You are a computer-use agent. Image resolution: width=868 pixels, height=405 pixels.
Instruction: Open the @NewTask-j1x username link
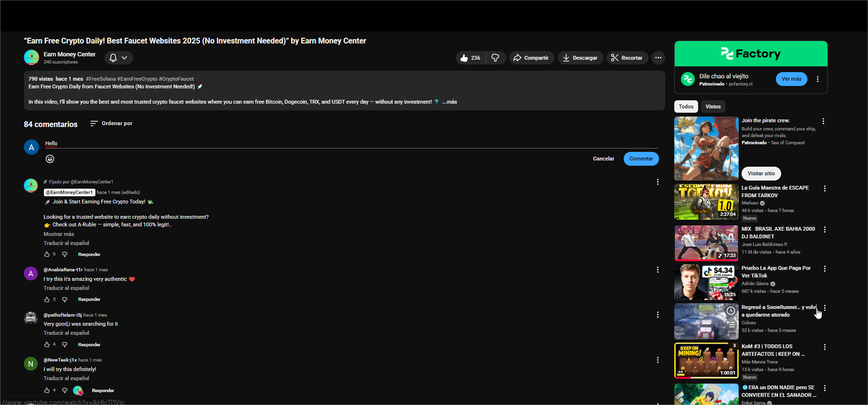click(x=60, y=360)
